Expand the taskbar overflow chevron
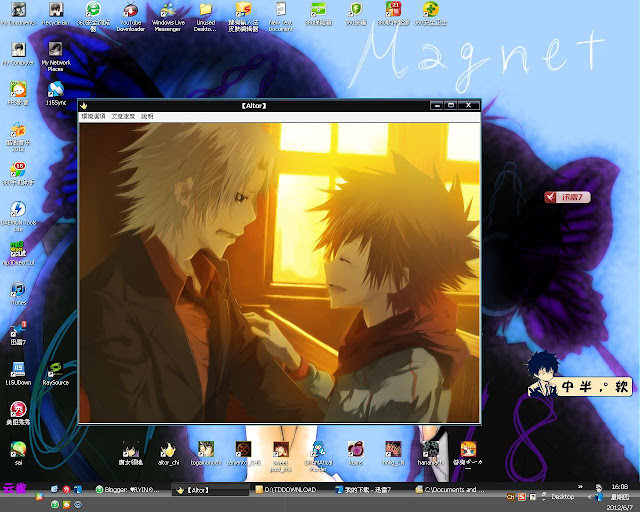This screenshot has height=512, width=640. coord(580,487)
